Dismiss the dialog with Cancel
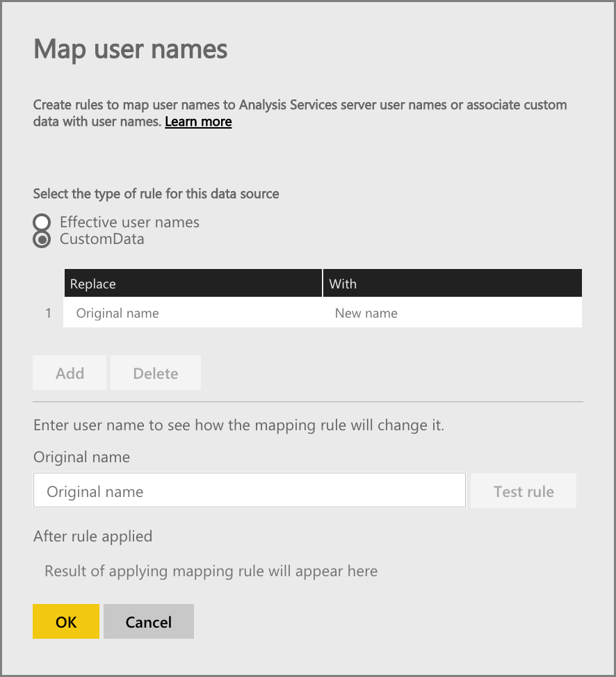Screen dimensions: 616x677 [x=149, y=621]
